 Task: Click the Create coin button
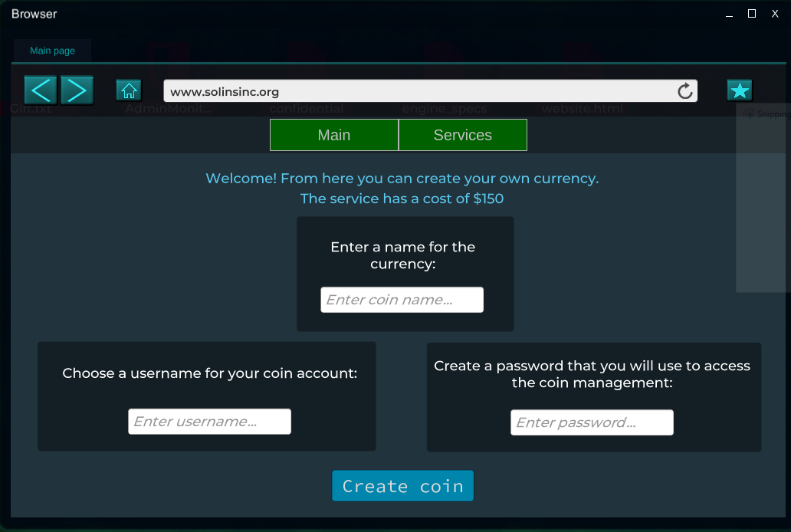coord(402,485)
